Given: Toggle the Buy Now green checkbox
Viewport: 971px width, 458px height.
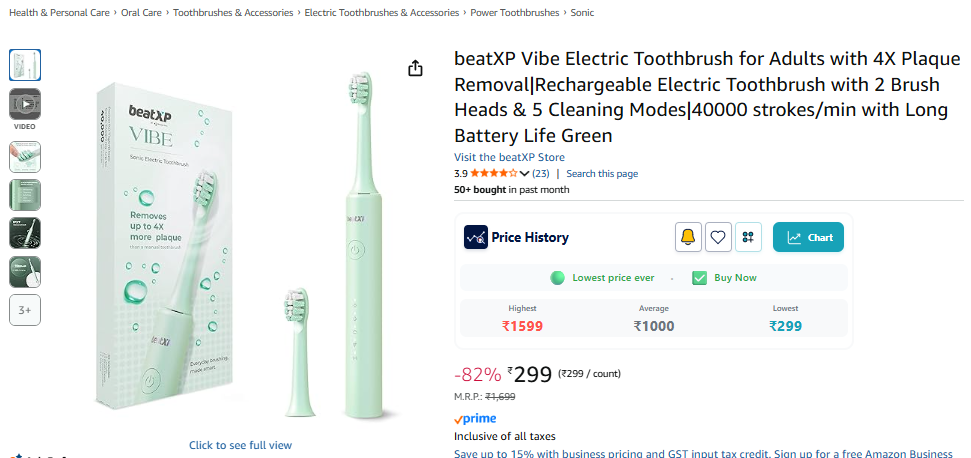Looking at the screenshot, I should (x=700, y=278).
